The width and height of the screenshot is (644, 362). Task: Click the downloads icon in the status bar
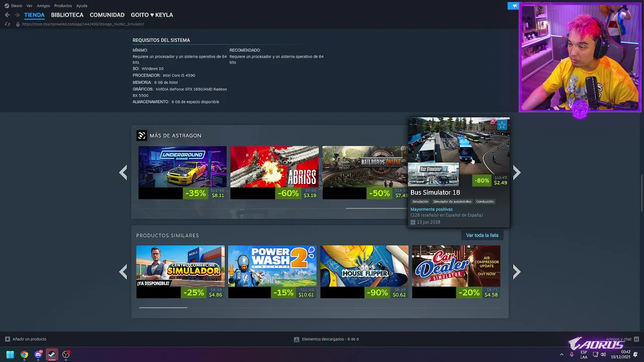click(296, 339)
